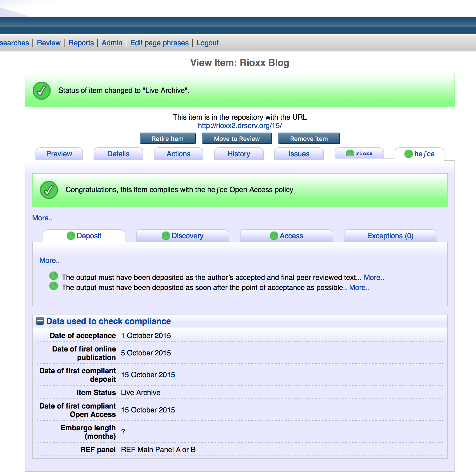This screenshot has width=476, height=472.
Task: Collapse Data used to check compliance section
Action: coord(40,321)
